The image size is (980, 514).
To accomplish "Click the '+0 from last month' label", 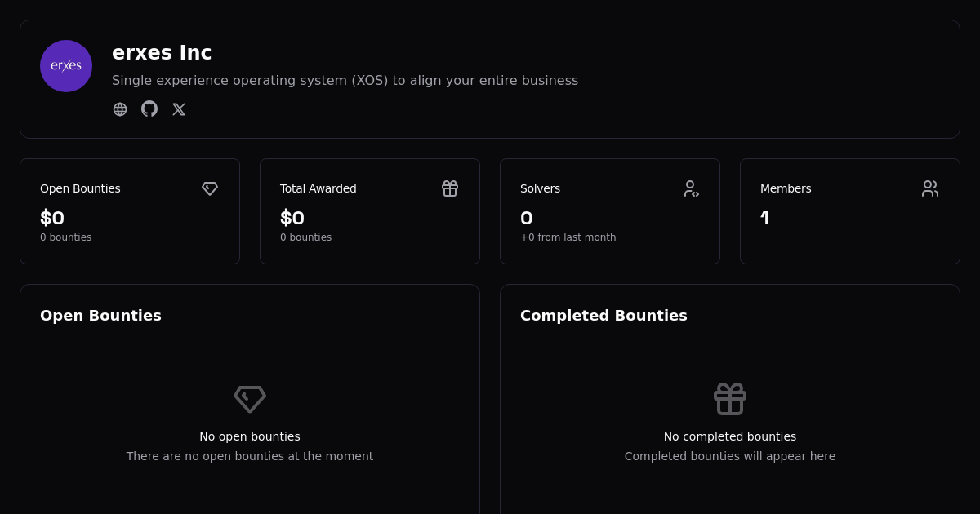I will [x=568, y=237].
